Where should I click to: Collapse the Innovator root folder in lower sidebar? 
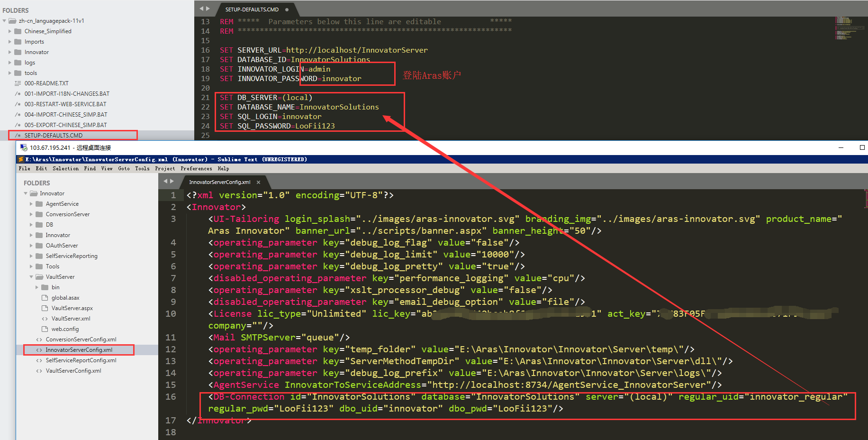click(26, 193)
